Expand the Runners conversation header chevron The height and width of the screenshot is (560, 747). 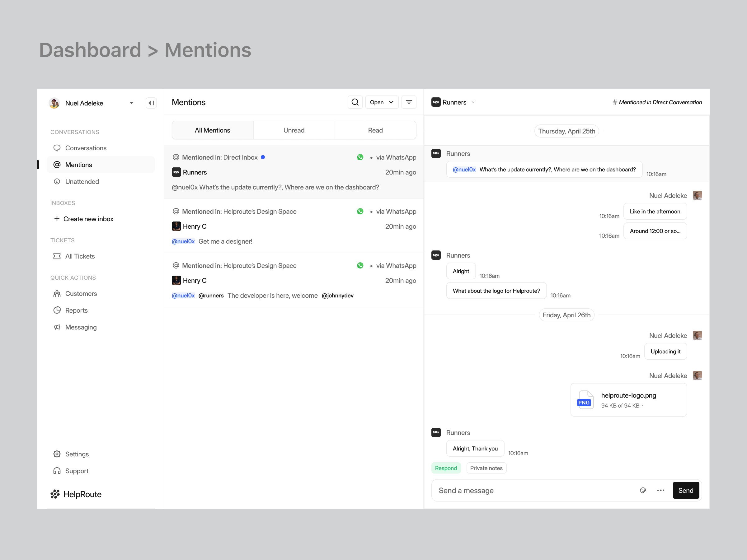(473, 102)
